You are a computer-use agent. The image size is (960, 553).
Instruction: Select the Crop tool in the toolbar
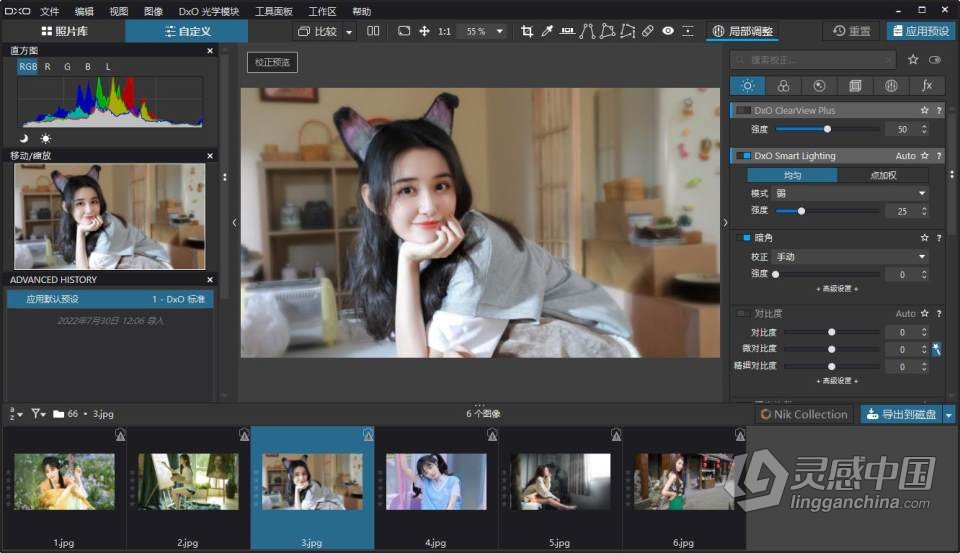click(527, 31)
